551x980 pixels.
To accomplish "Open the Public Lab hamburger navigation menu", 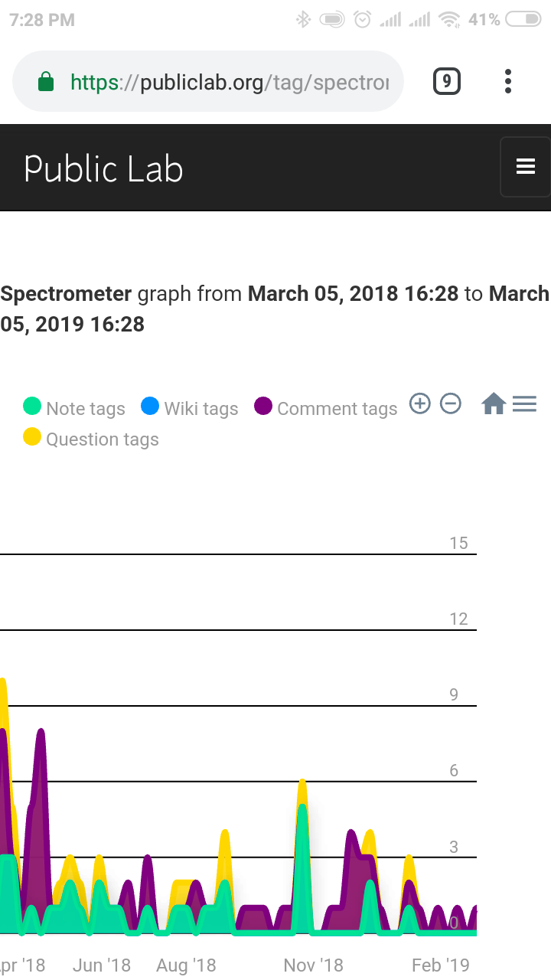I will [x=525, y=167].
